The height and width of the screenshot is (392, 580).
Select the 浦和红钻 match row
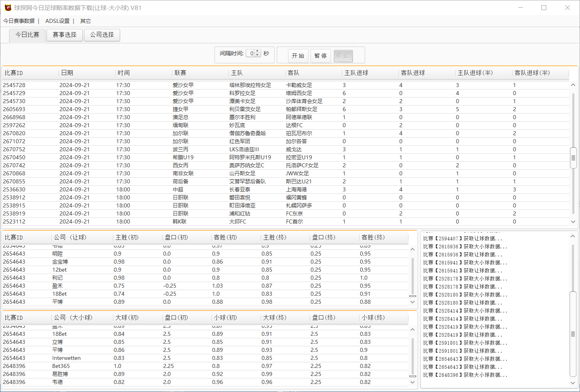click(x=286, y=213)
